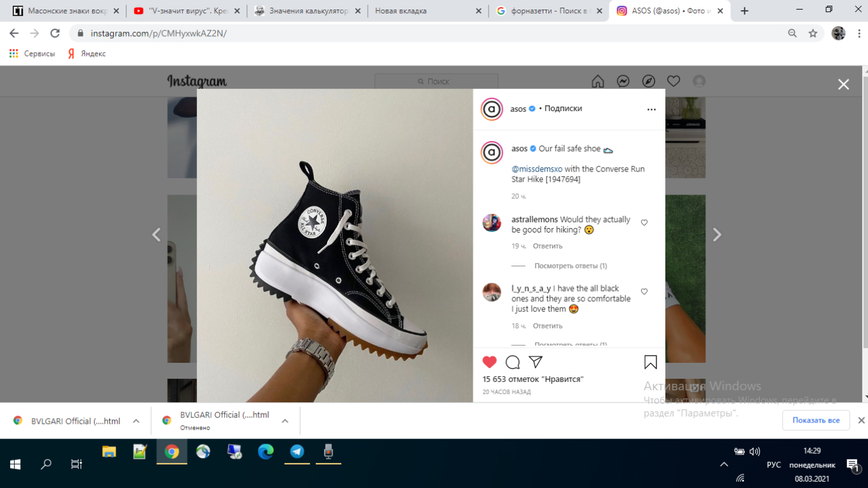Expand the first BVLGARI download options chevron
The height and width of the screenshot is (488, 868).
(x=136, y=421)
